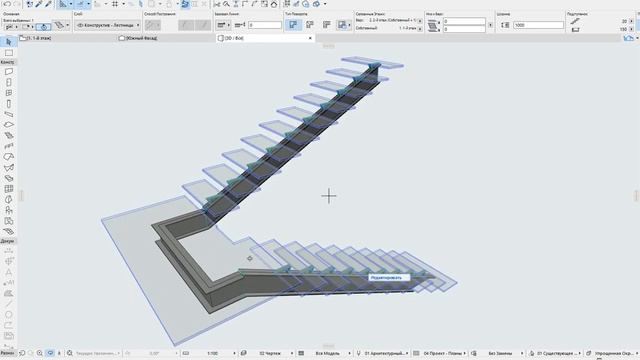Choose the Zone tool
640x360 pixels.
click(x=9, y=221)
